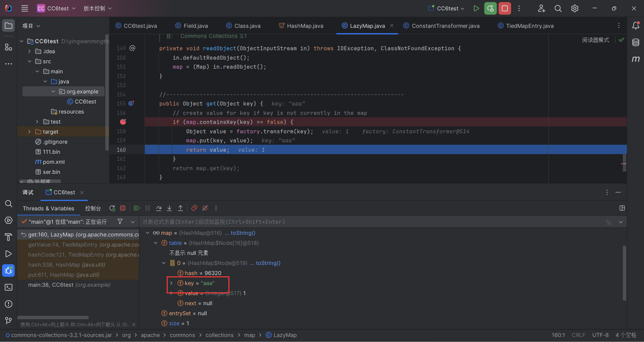Open View Breakpoints in debug toolbar

click(194, 208)
